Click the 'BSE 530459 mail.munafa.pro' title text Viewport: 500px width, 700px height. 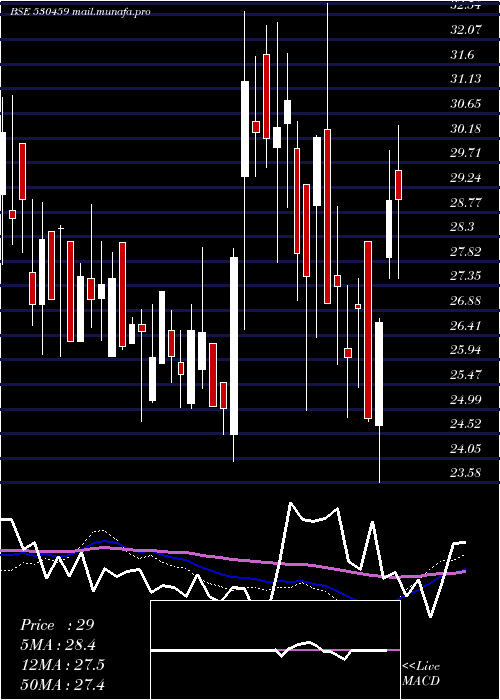[x=80, y=12]
